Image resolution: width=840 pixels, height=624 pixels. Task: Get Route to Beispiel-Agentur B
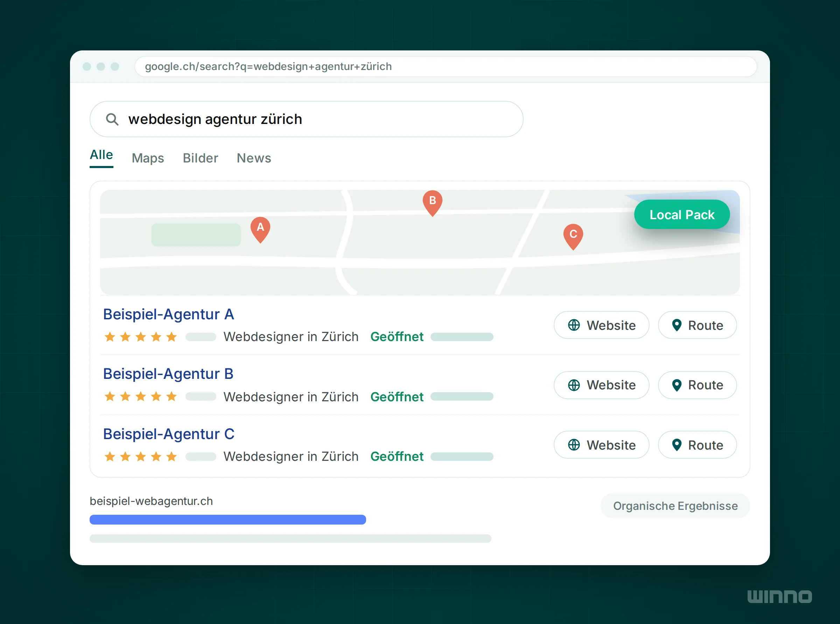click(697, 385)
